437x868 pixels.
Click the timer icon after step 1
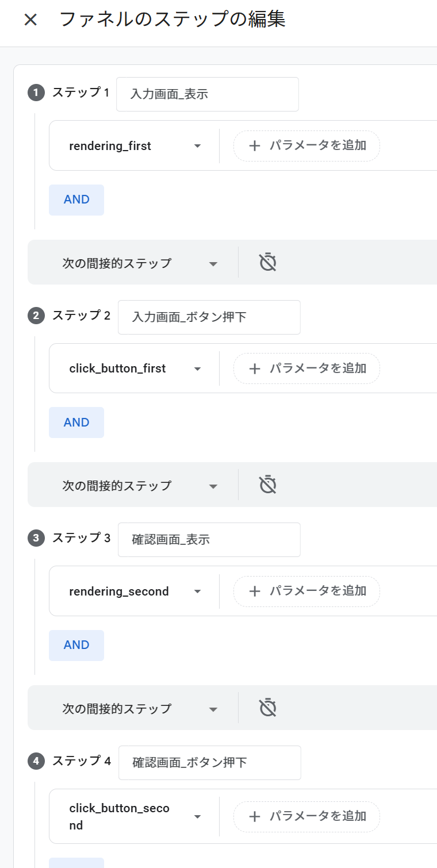click(268, 263)
